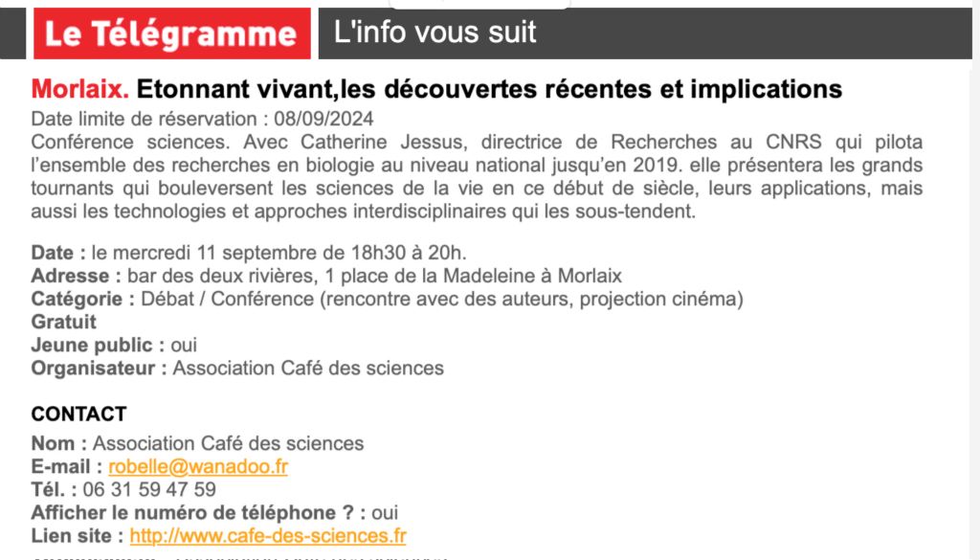Image resolution: width=980 pixels, height=560 pixels.
Task: Click the "Organisateur :" label
Action: (x=99, y=369)
